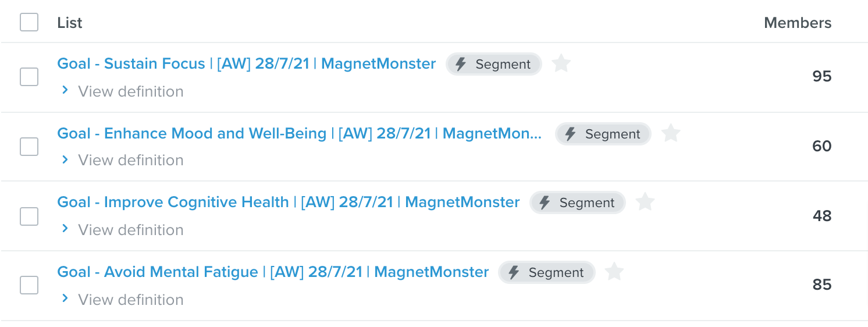Expand View definition under Sustain Focus
868x327 pixels.
pyautogui.click(x=123, y=91)
